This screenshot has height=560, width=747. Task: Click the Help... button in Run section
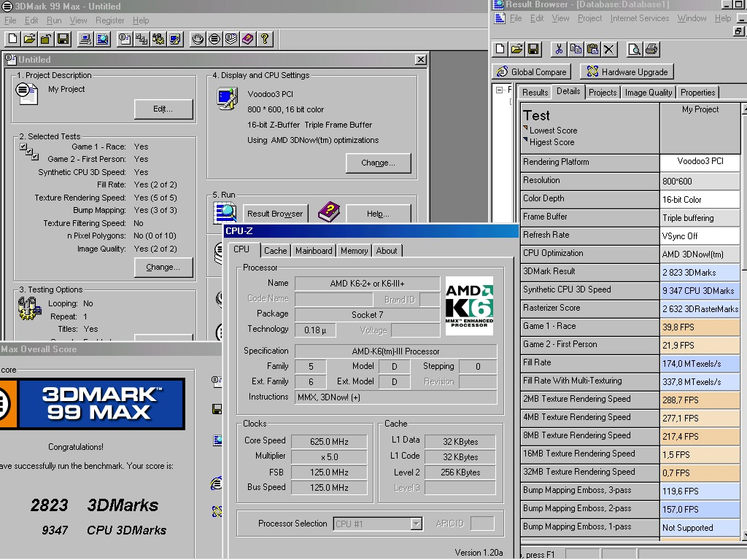[x=378, y=214]
